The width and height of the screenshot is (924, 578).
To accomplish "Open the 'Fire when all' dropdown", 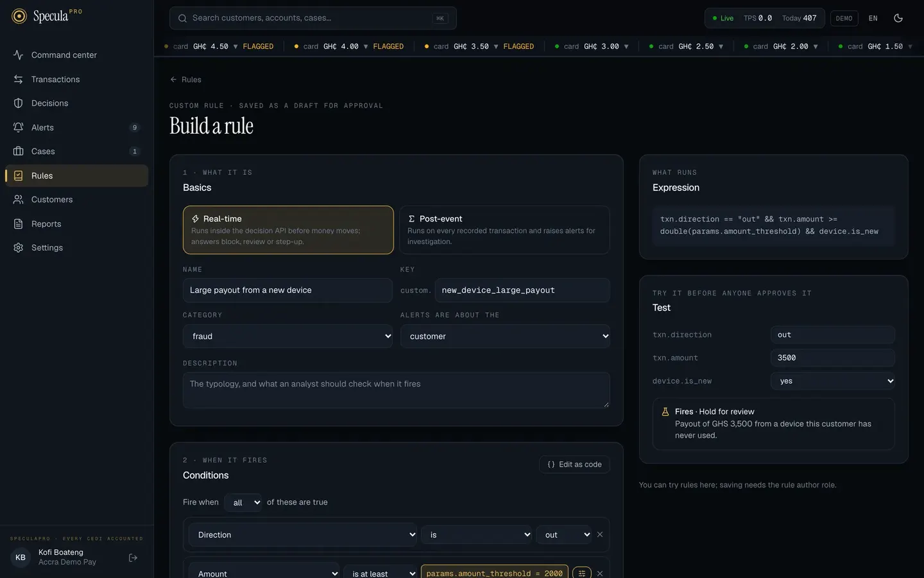I will [x=243, y=502].
